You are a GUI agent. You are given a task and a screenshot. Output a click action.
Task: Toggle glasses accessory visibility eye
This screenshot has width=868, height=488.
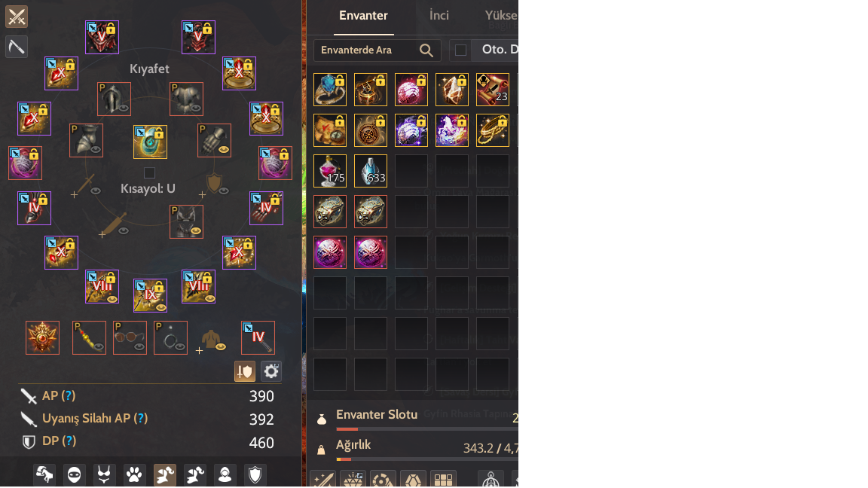click(x=139, y=346)
